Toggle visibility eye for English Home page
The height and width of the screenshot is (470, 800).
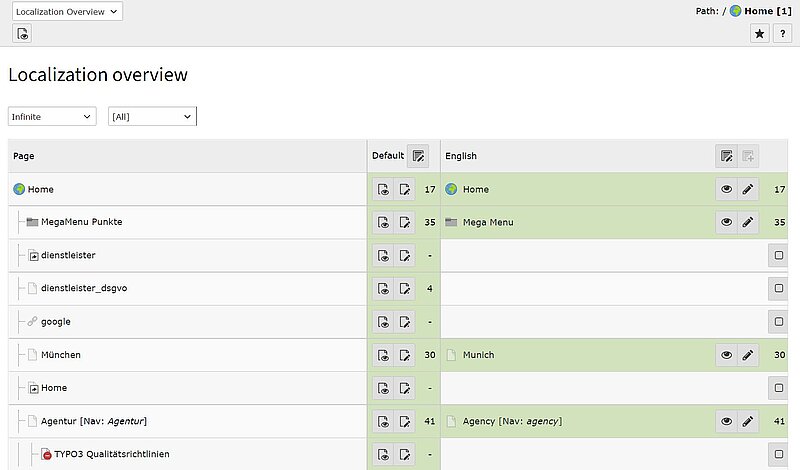727,189
